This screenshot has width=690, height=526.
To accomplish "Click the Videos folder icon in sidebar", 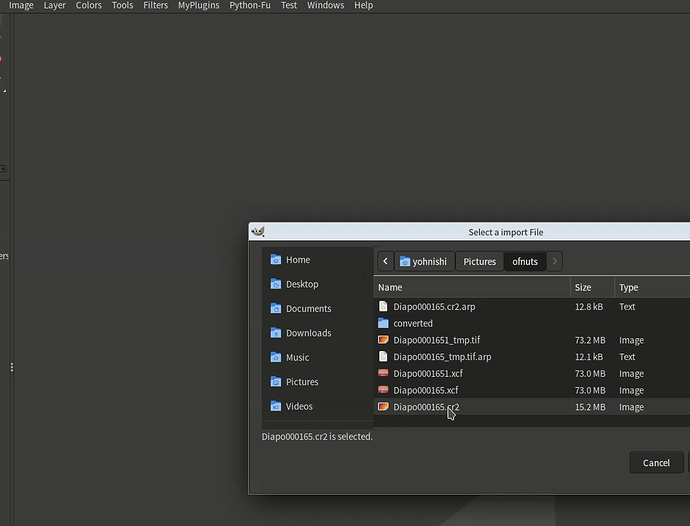I will point(276,406).
